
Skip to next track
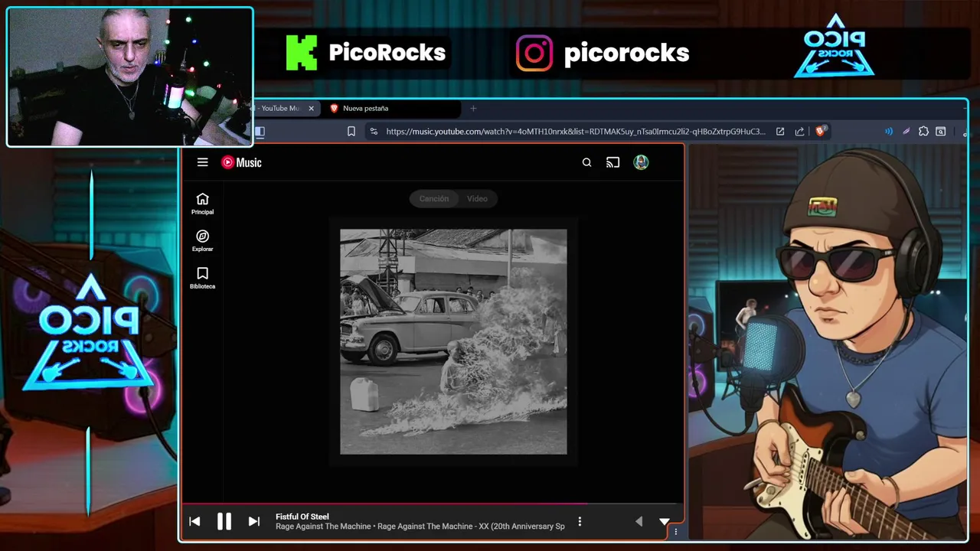click(253, 521)
